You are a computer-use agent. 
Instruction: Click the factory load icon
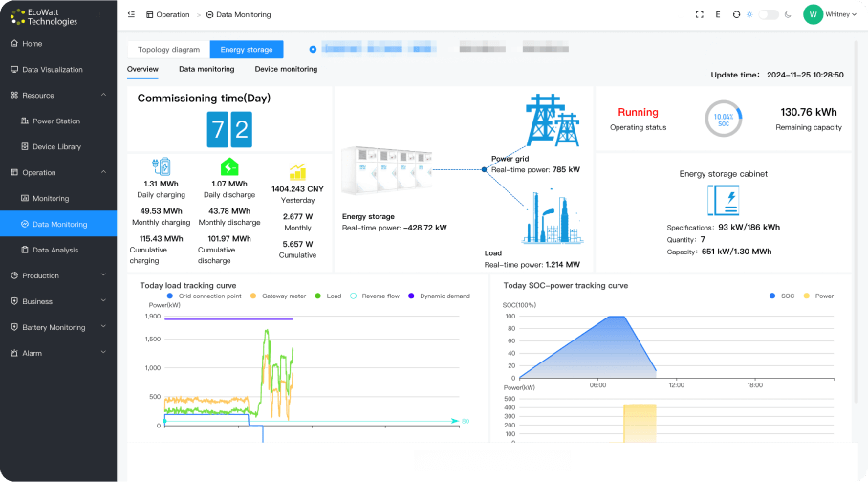552,223
